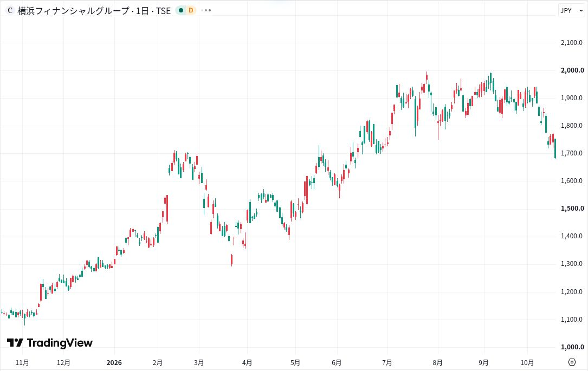The image size is (588, 371).
Task: Click the 1,200.0 price axis label
Action: tap(572, 292)
